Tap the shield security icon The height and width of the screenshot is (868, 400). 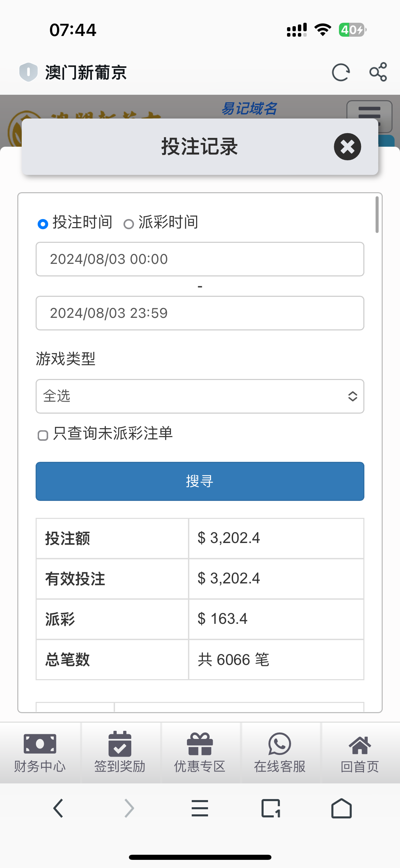tap(28, 72)
